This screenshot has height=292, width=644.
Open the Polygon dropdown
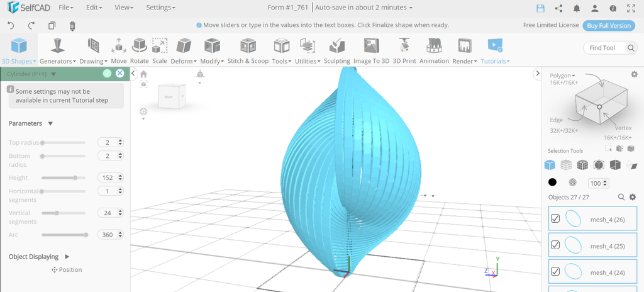tap(562, 76)
